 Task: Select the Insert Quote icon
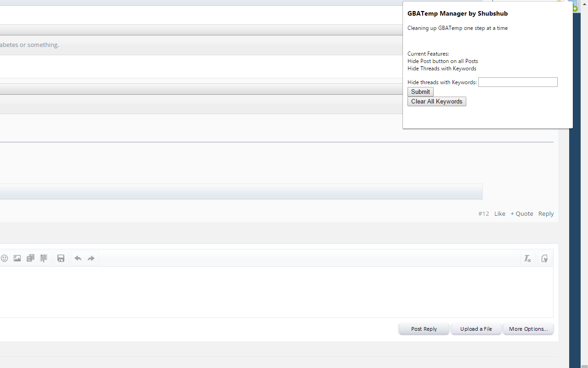pos(44,258)
